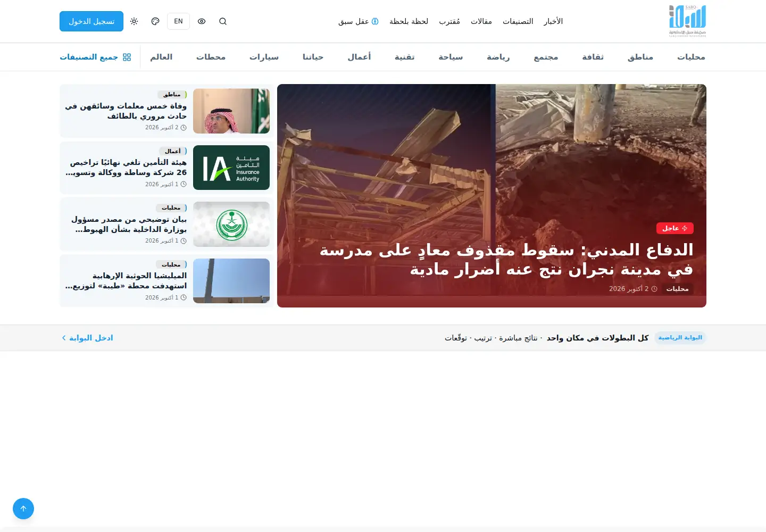Open بيان توضيحي من مصدر headline
Image resolution: width=766 pixels, height=532 pixels.
pyautogui.click(x=130, y=224)
